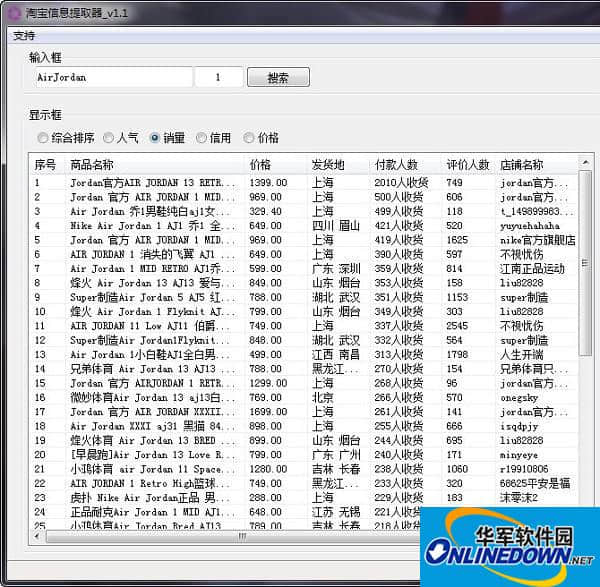Select row 13 Air Jordan 1小白鞋
Image resolution: width=600 pixels, height=587 pixels.
point(304,354)
